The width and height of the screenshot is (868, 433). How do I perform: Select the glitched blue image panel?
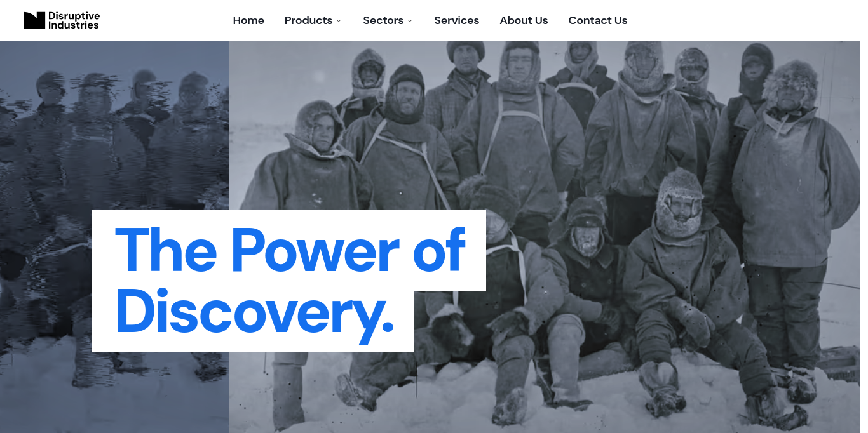tap(114, 237)
